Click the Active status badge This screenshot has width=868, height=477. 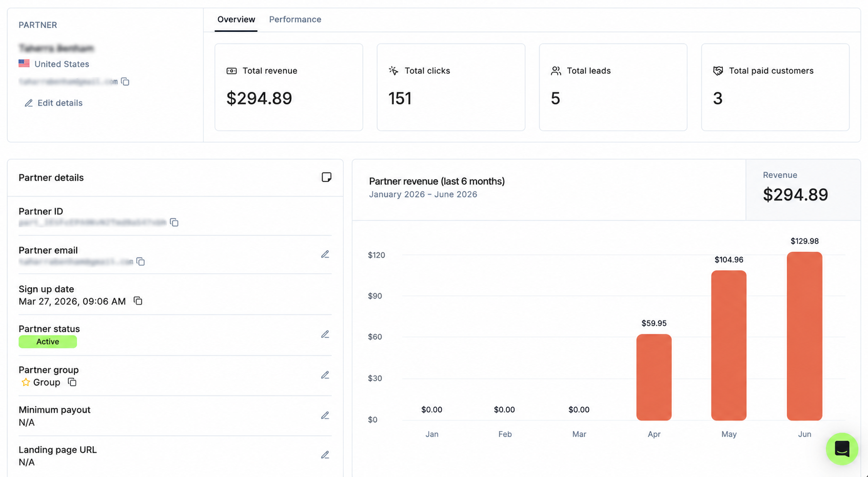(48, 342)
